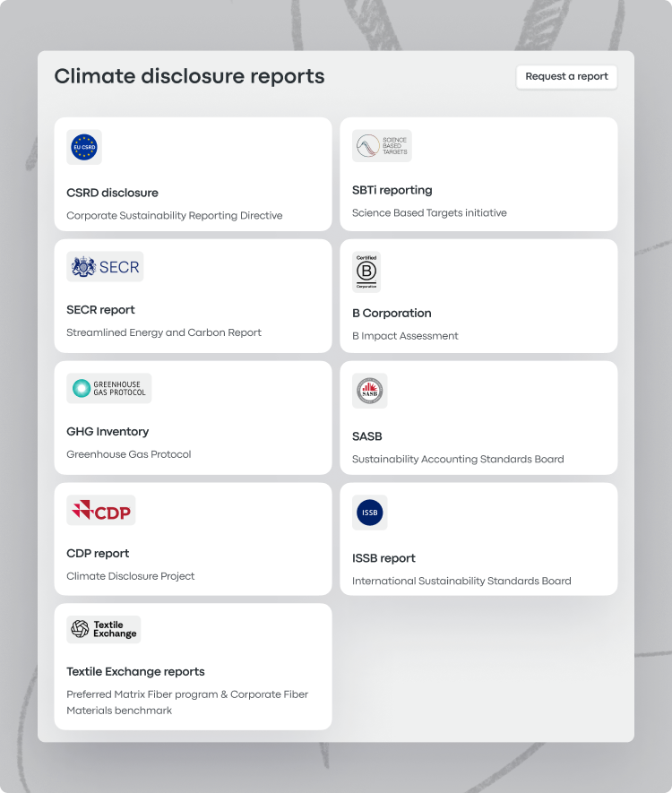Click Sustainability Accounting Standards Board text
This screenshot has height=793, width=672.
pos(458,459)
